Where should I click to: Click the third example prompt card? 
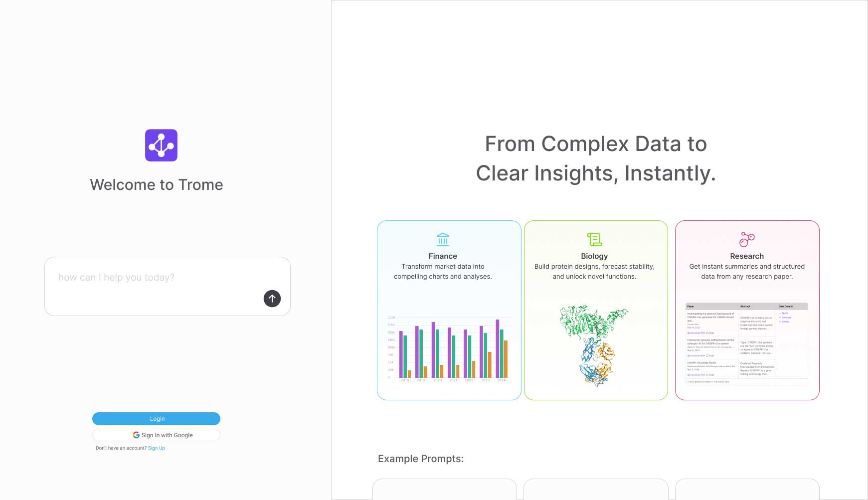[747, 489]
